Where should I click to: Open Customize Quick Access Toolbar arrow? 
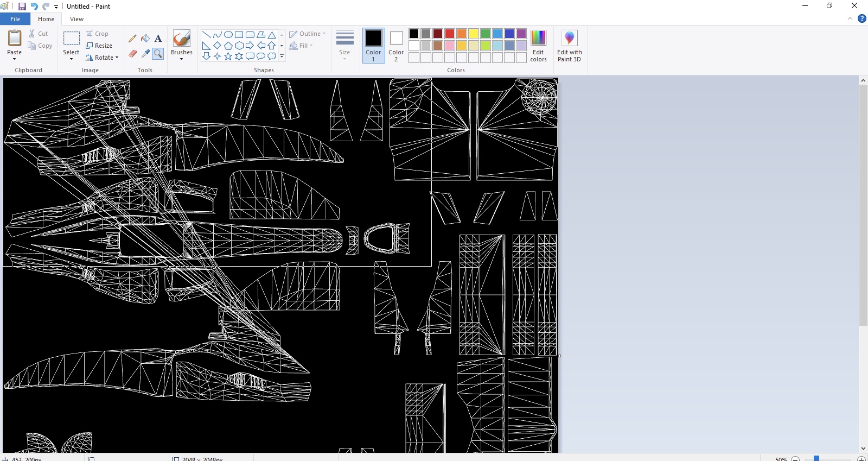56,7
